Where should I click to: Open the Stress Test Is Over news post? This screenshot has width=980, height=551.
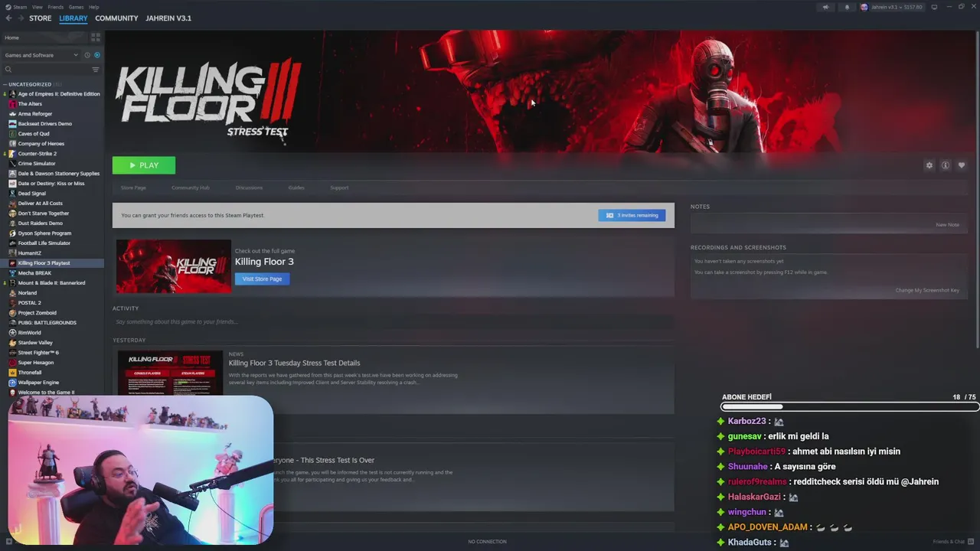(324, 460)
